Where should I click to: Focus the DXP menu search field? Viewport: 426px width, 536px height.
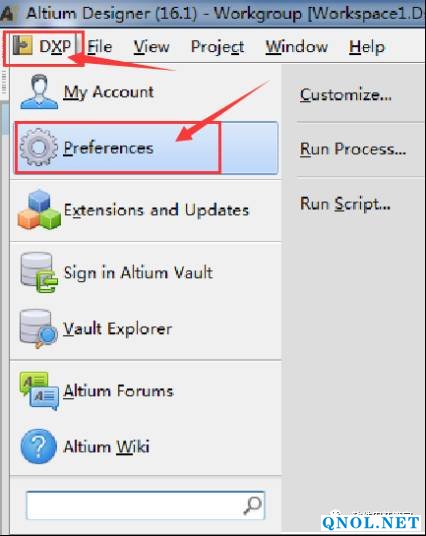pos(145,506)
